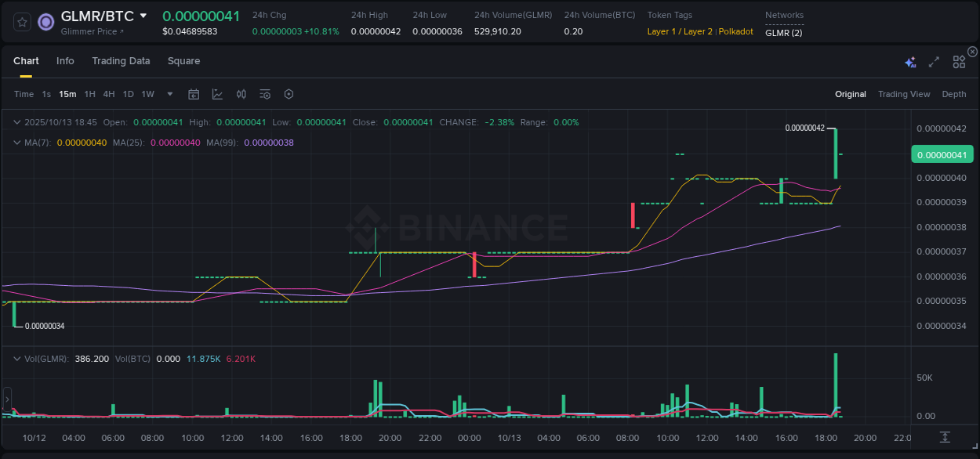The image size is (980, 459).
Task: Enter fullscreen with the expand arrows icon
Action: (933, 61)
